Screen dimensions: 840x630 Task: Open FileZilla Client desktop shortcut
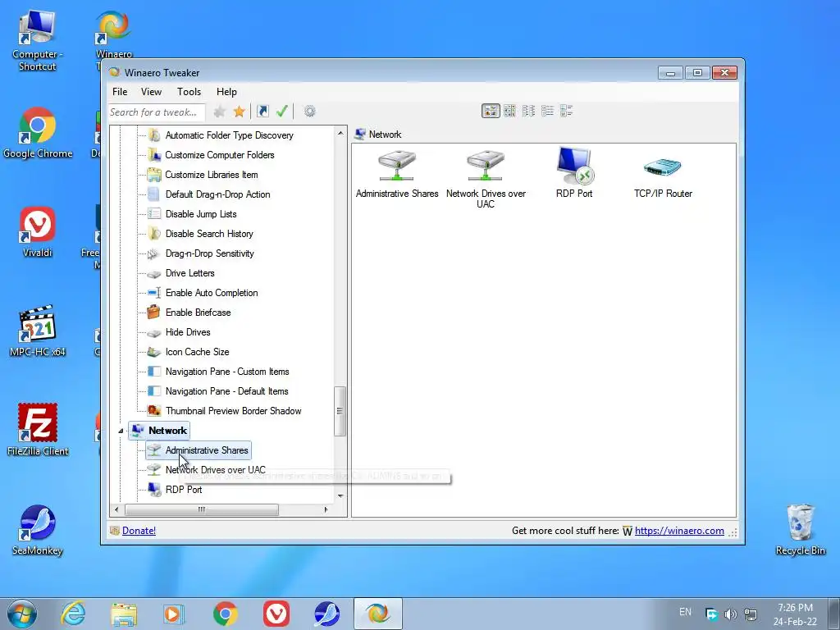[38, 430]
